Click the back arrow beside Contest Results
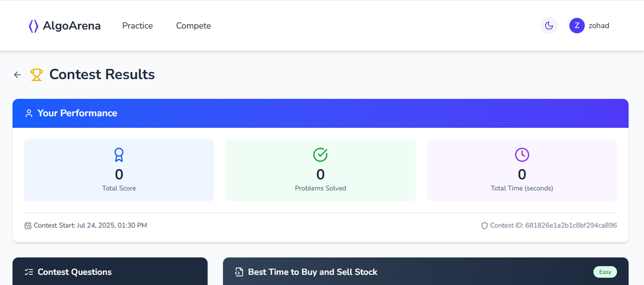The height and width of the screenshot is (285, 644). pyautogui.click(x=18, y=75)
